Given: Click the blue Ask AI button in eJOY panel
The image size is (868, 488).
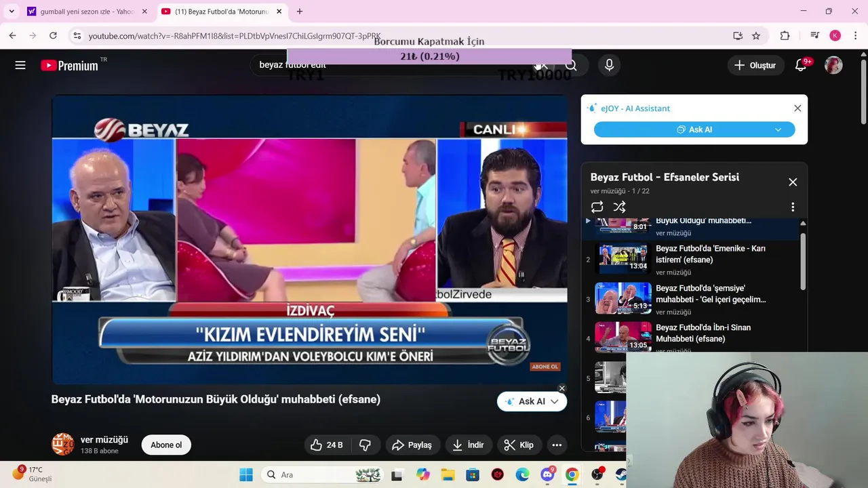Looking at the screenshot, I should click(x=694, y=129).
